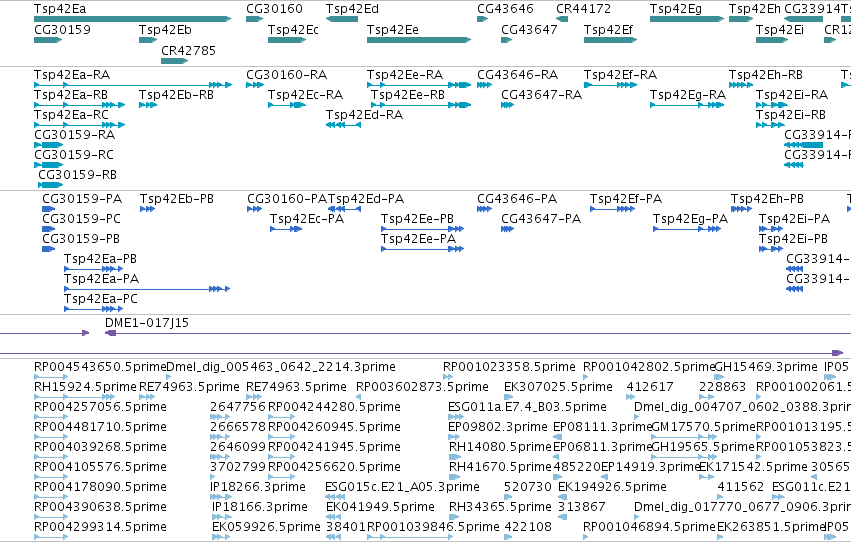Click the Tsp42Ei-PA protein feature
The image size is (851, 542).
click(771, 229)
